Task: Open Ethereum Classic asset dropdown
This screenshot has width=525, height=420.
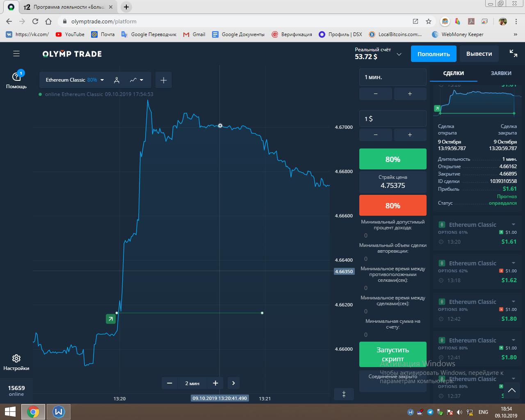Action: tap(75, 80)
